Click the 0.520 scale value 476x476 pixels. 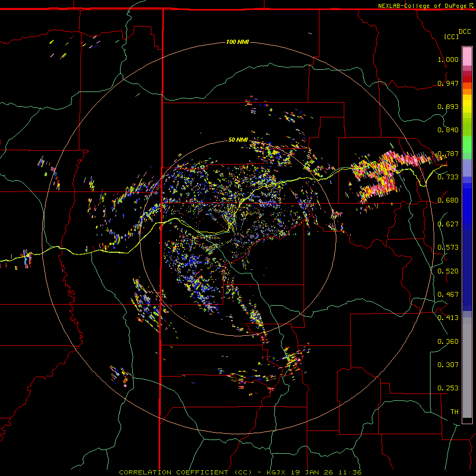448,271
